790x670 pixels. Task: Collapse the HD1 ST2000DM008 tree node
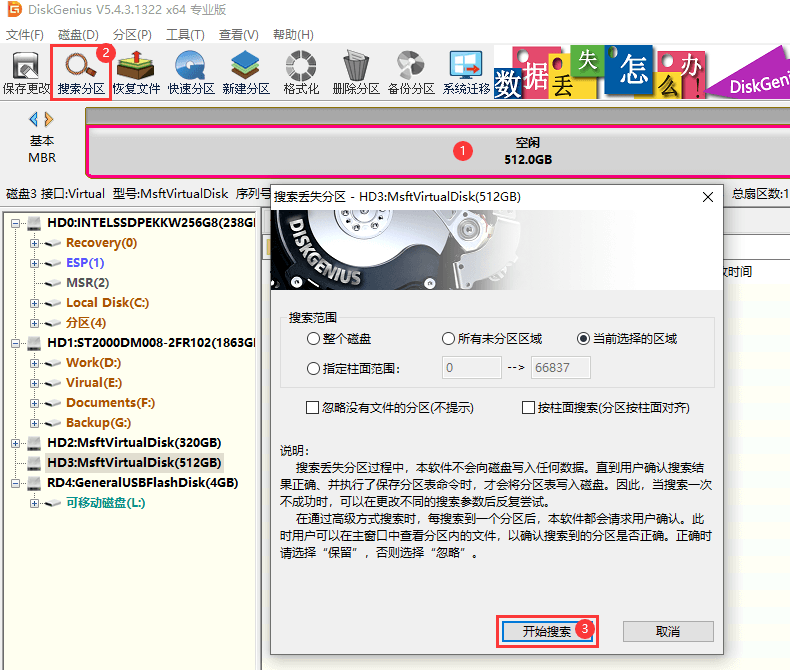coord(16,343)
